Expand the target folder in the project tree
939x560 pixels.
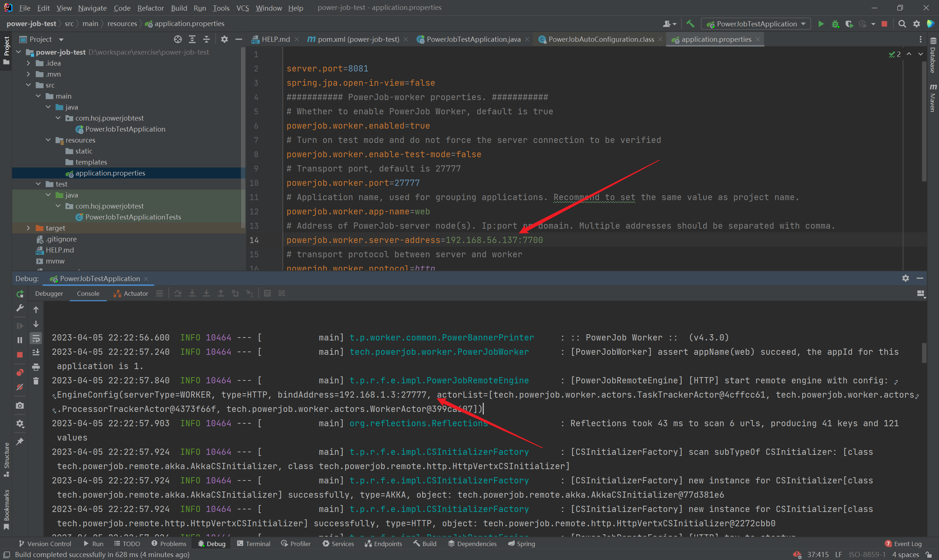28,228
